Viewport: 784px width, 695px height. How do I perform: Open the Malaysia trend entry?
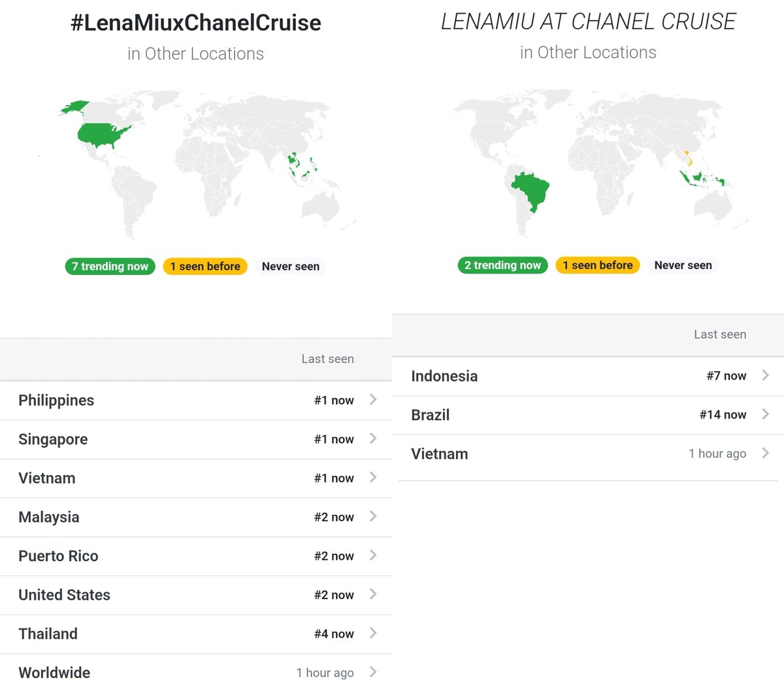coord(196,517)
